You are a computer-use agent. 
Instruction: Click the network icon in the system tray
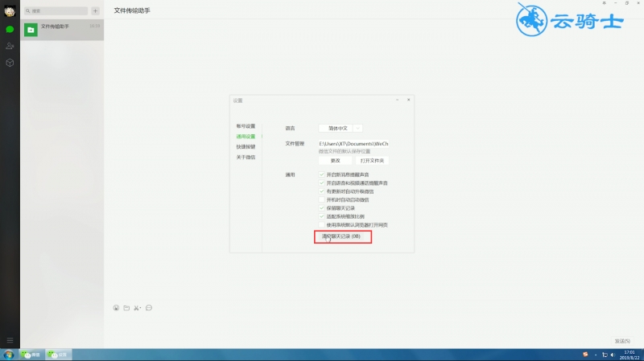(605, 355)
